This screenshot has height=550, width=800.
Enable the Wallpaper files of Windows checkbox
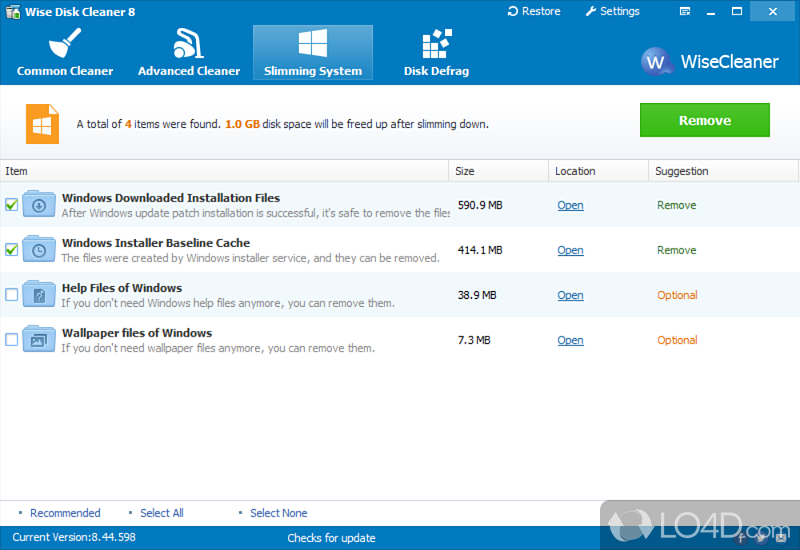point(12,340)
